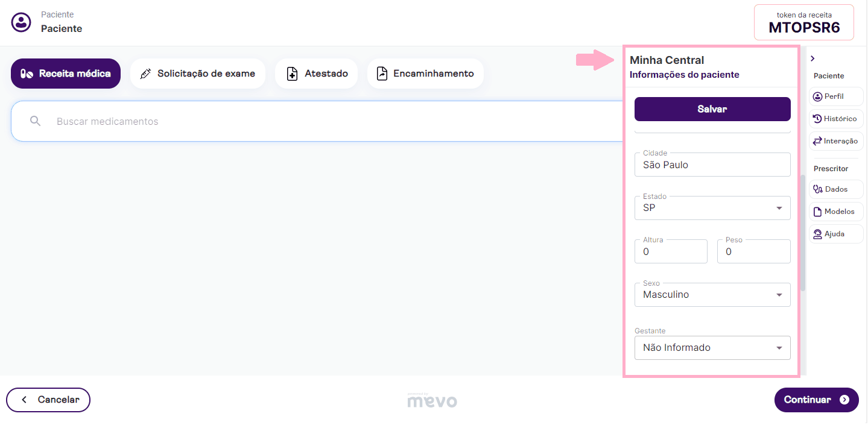
Task: Click the Continuar button
Action: pos(816,400)
